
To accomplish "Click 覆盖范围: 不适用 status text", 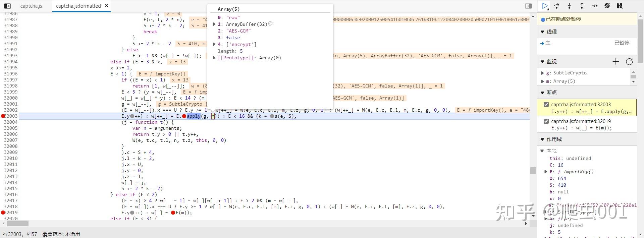I will [x=61, y=234].
